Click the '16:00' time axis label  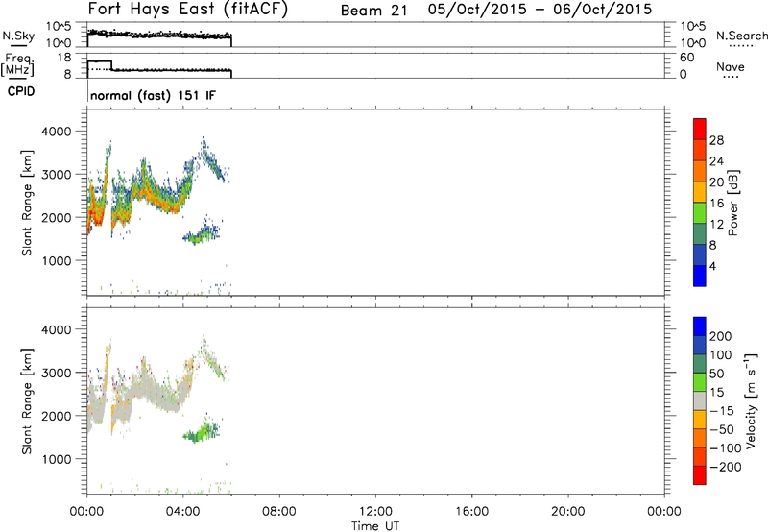point(471,512)
